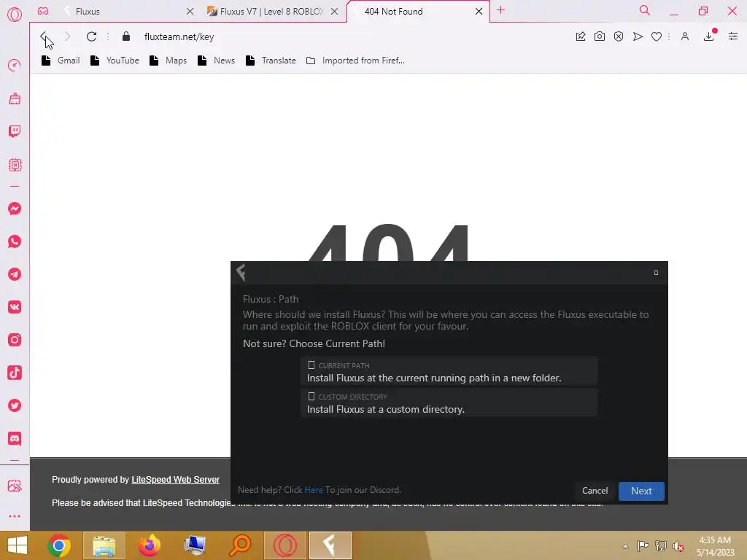Open GX Cleaner sidebar icon
Viewport: 747px width, 560px height.
pyautogui.click(x=15, y=98)
